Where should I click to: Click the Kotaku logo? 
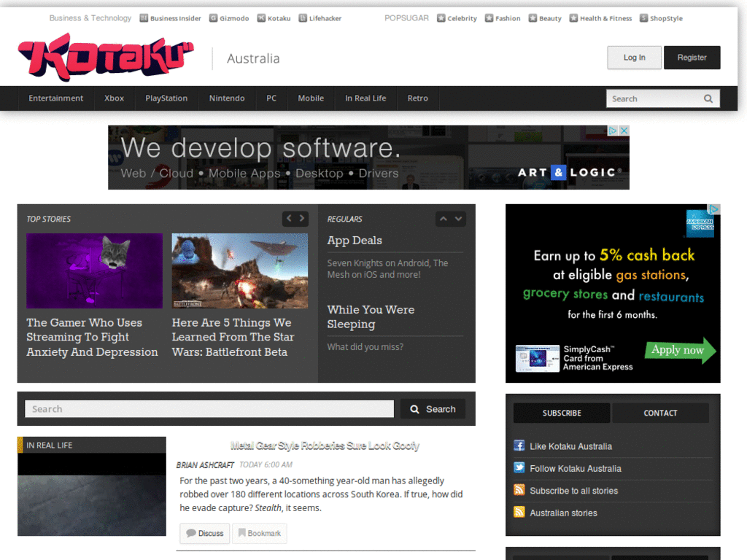[x=106, y=57]
